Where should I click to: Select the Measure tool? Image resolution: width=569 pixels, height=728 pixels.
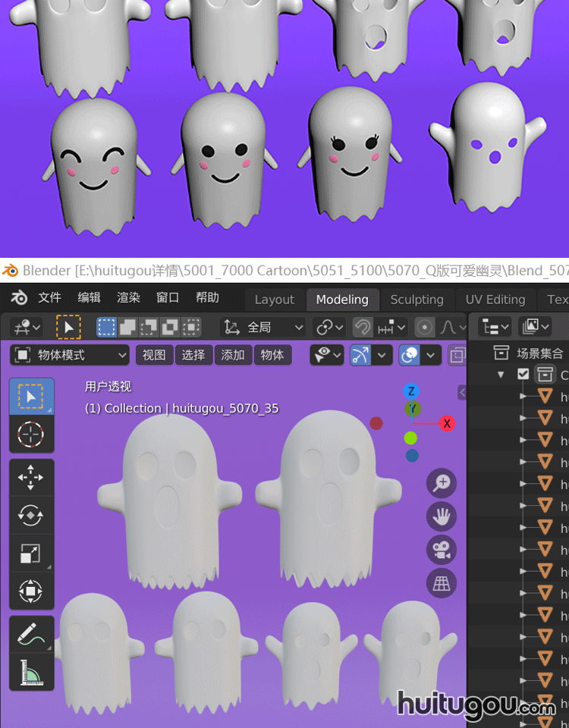coord(31,672)
